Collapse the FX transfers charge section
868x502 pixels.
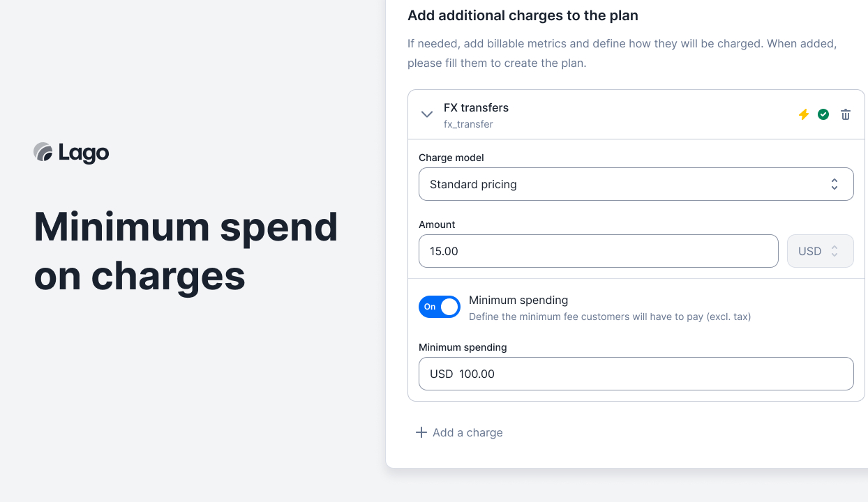tap(427, 114)
